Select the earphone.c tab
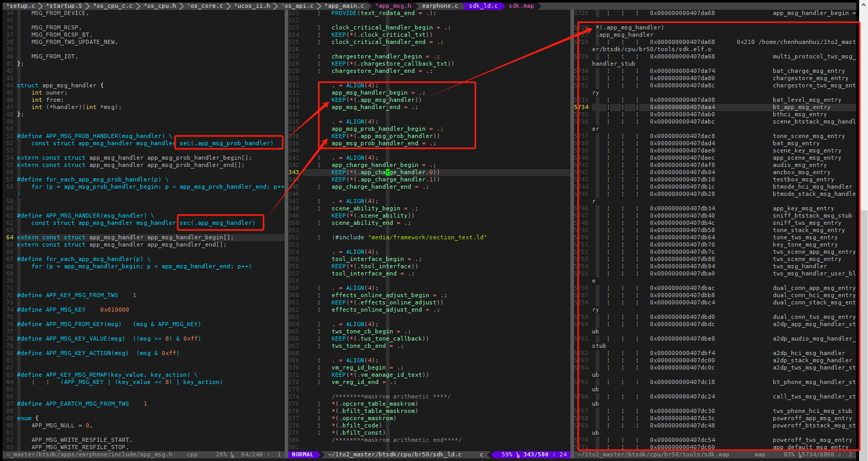This screenshot has width=868, height=461. [x=440, y=6]
